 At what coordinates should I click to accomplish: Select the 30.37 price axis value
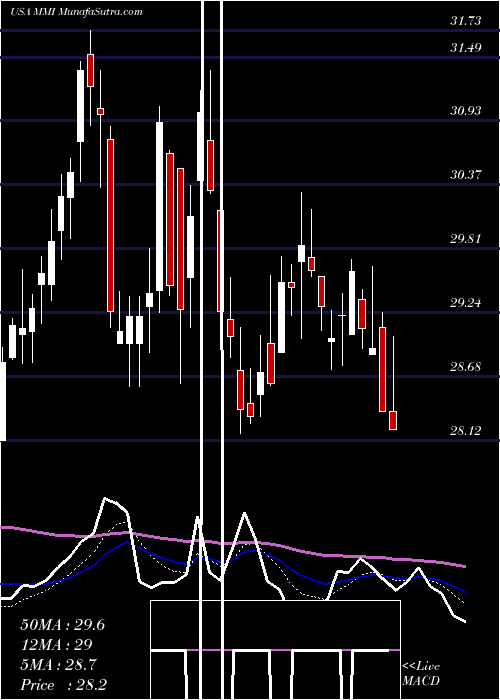click(x=466, y=174)
